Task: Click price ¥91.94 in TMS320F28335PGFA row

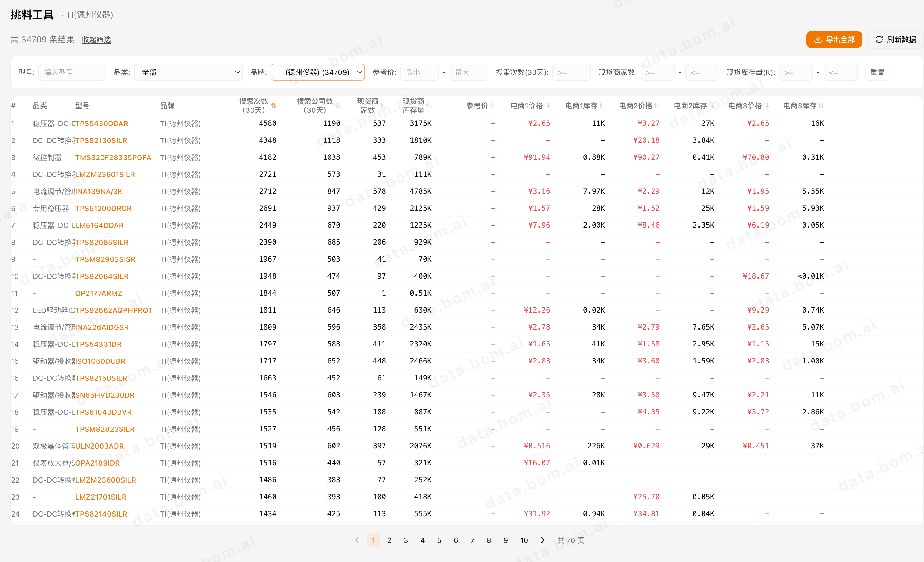Action: coord(537,157)
